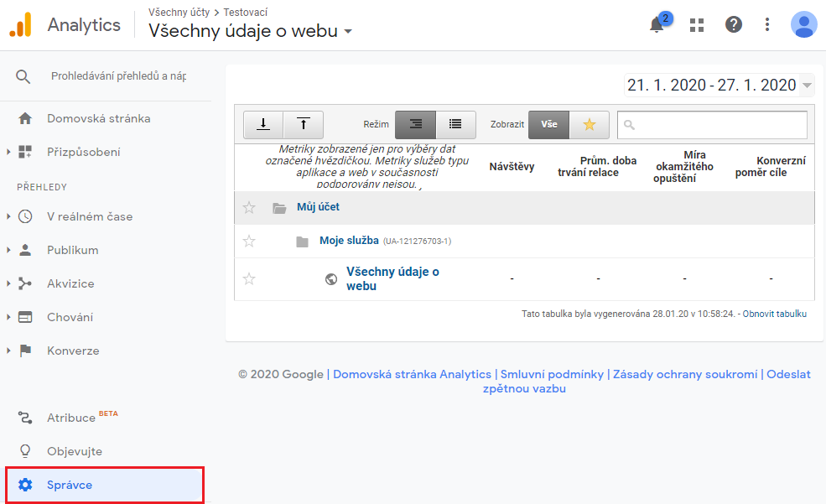Open the date range dropdown arrow
The height and width of the screenshot is (504, 826).
(x=807, y=86)
